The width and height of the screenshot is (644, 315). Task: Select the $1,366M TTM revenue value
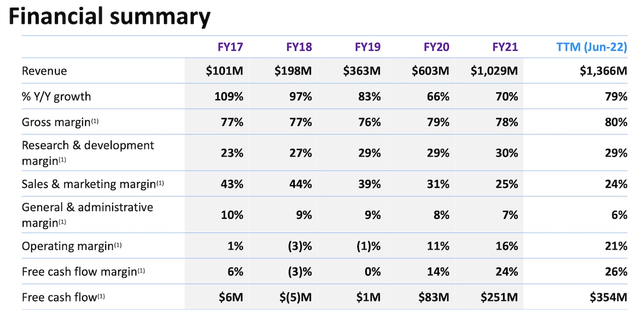[603, 71]
